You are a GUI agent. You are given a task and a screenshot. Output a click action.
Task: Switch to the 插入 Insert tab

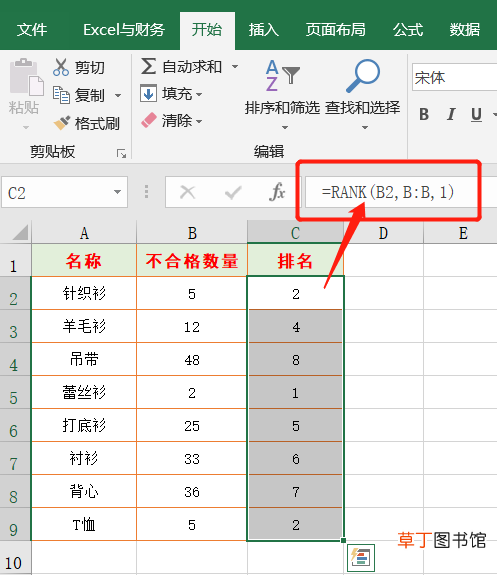pyautogui.click(x=263, y=30)
